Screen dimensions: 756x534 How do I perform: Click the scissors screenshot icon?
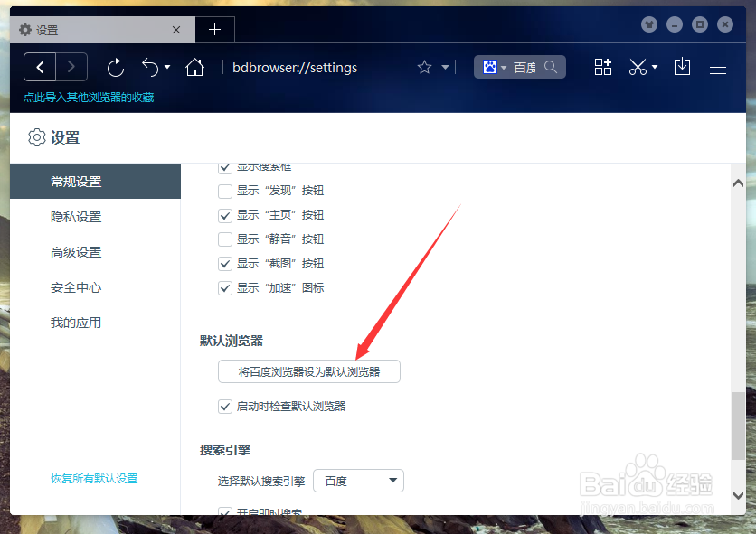[x=638, y=67]
